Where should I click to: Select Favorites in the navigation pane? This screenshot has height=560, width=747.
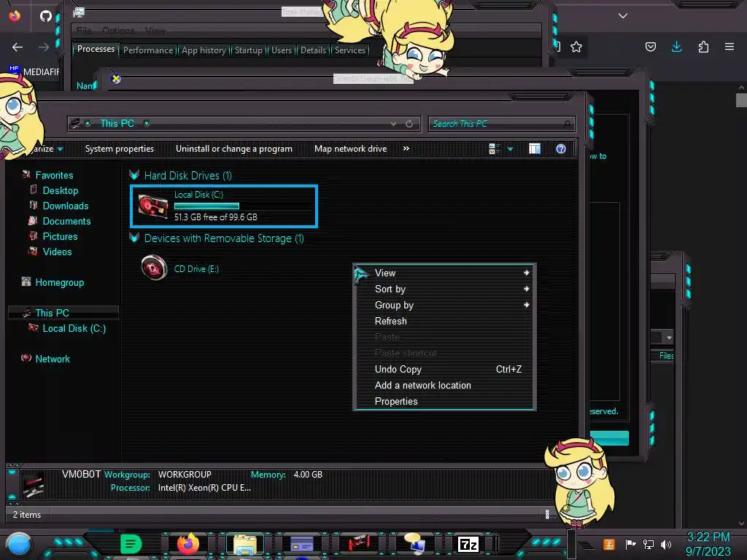[54, 175]
